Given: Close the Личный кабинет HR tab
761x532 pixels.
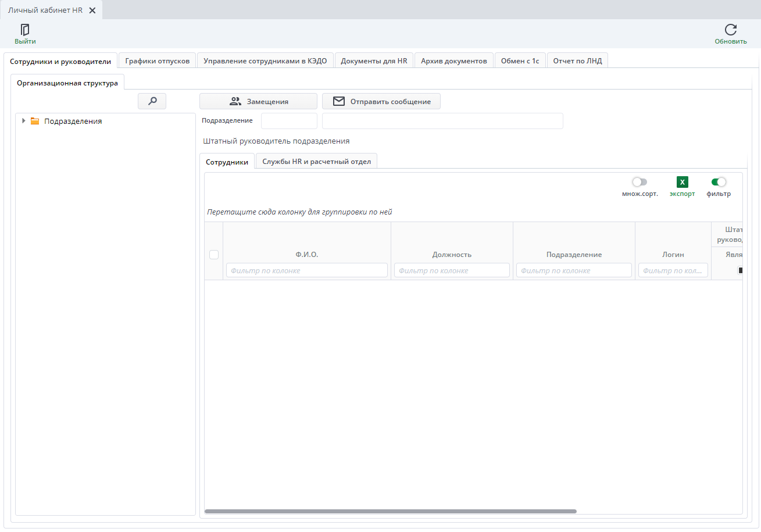Looking at the screenshot, I should (92, 10).
